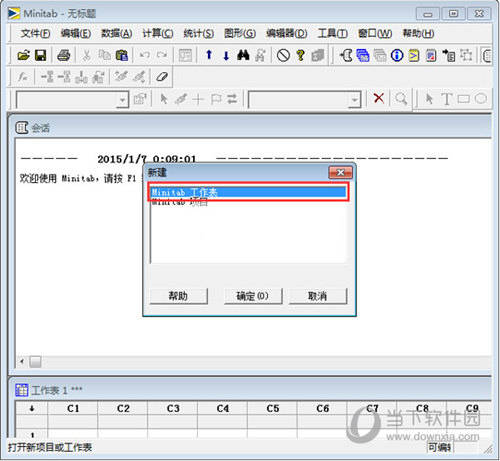This screenshot has width=500, height=461.
Task: Click the Show Report Pad icon
Action: pyautogui.click(x=431, y=55)
